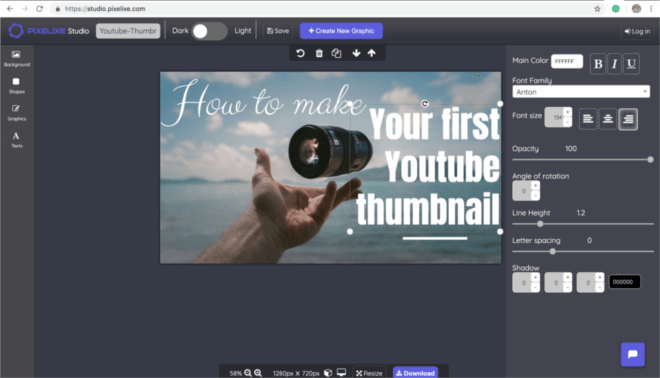
Task: Decrease the font size with stepper
Action: coord(567,122)
